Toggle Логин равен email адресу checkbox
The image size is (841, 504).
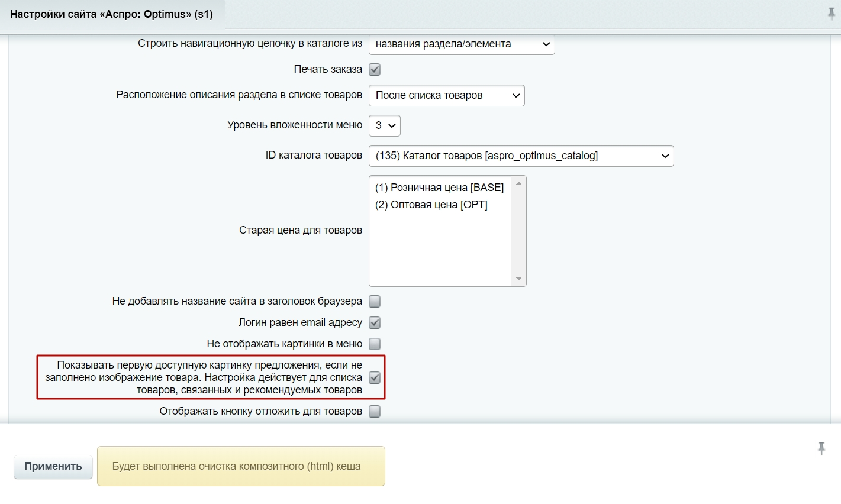375,323
